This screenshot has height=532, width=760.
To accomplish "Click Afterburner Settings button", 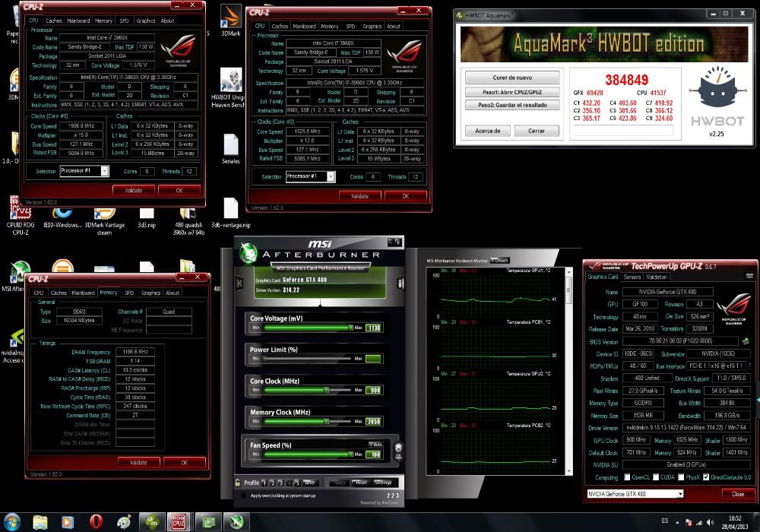I will [x=383, y=483].
